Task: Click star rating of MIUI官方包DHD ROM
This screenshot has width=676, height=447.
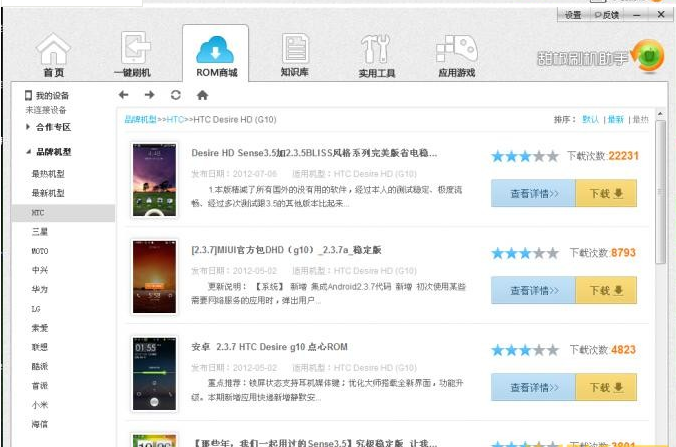Action: [x=525, y=253]
